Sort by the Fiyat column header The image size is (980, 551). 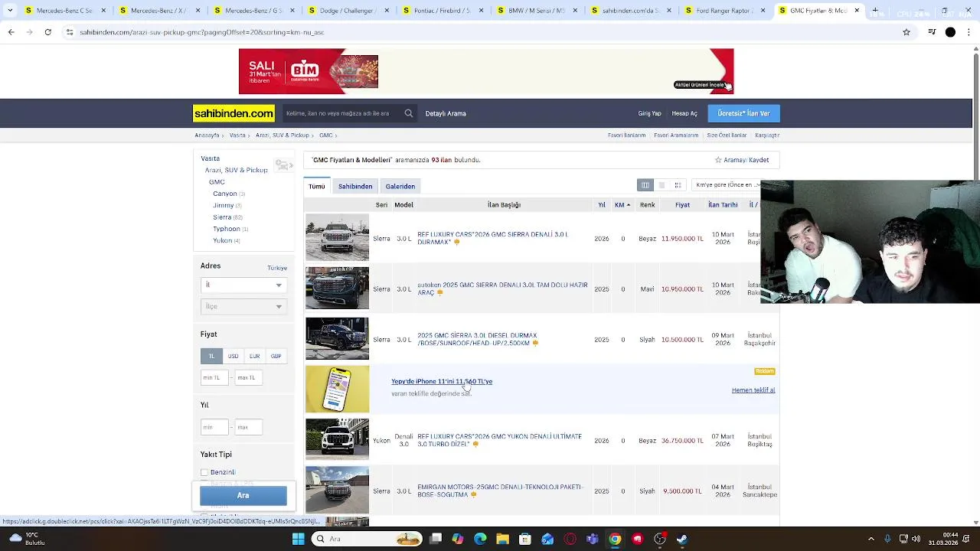[x=682, y=205]
